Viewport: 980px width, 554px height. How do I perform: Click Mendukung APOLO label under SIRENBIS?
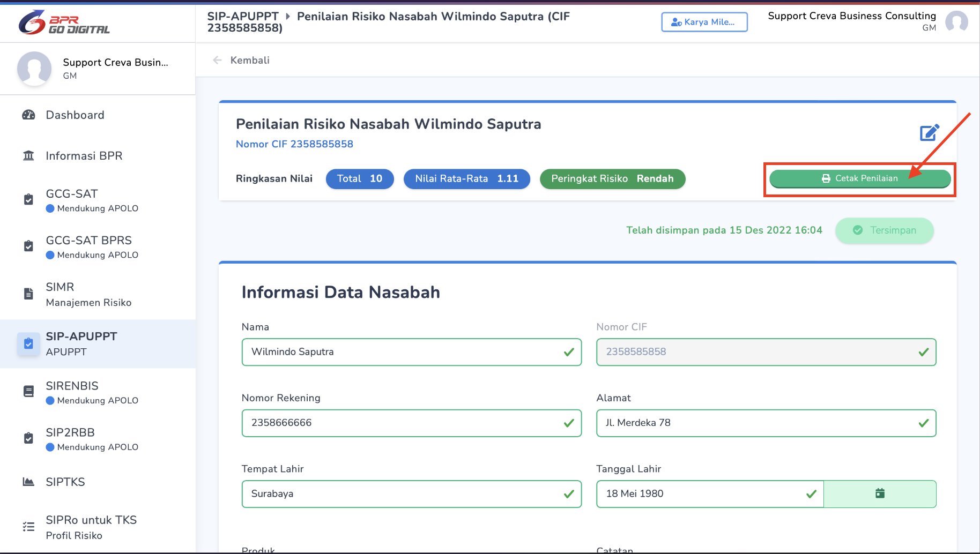(98, 401)
